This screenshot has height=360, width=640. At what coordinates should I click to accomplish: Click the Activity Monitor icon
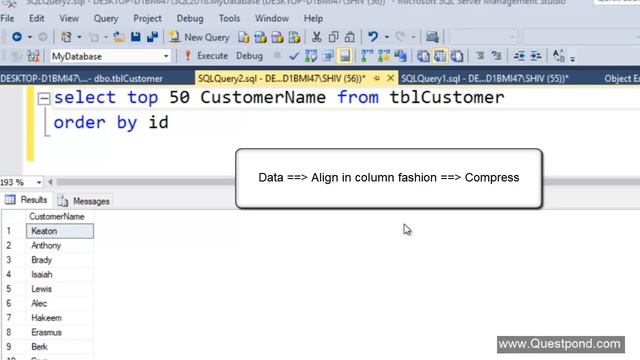click(432, 37)
